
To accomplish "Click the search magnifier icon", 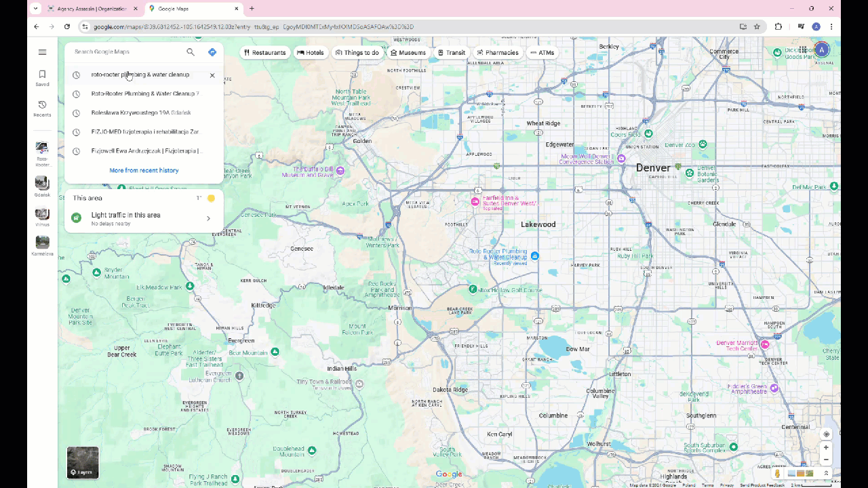I will (x=191, y=52).
